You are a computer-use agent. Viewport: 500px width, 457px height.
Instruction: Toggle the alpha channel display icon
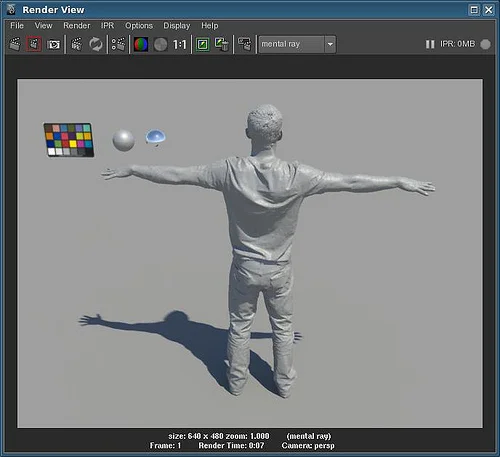[161, 44]
